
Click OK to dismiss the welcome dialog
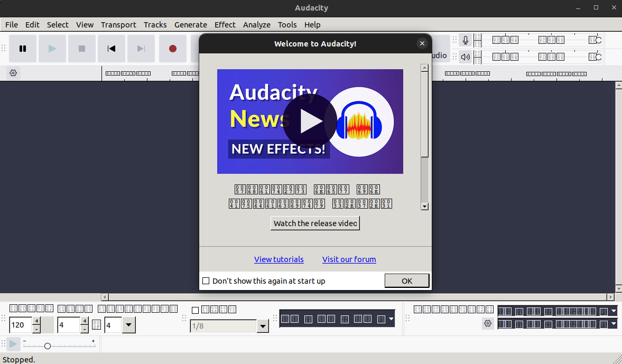(406, 281)
